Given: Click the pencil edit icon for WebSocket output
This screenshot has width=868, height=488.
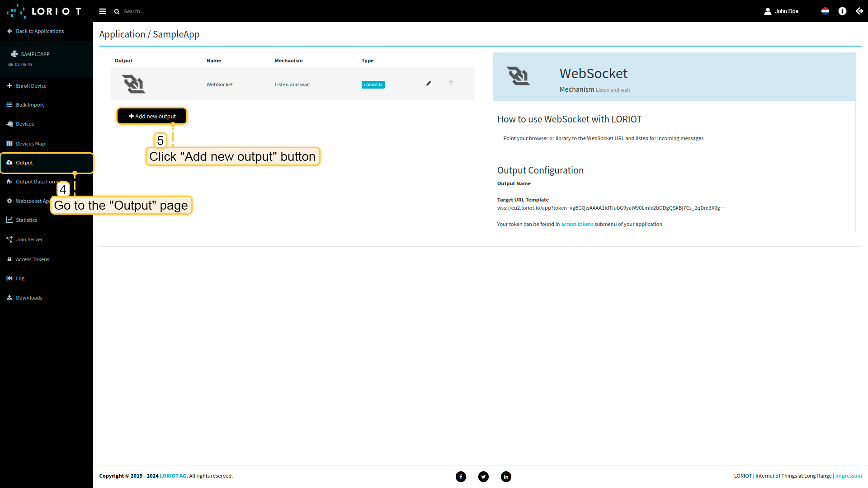Looking at the screenshot, I should [429, 84].
